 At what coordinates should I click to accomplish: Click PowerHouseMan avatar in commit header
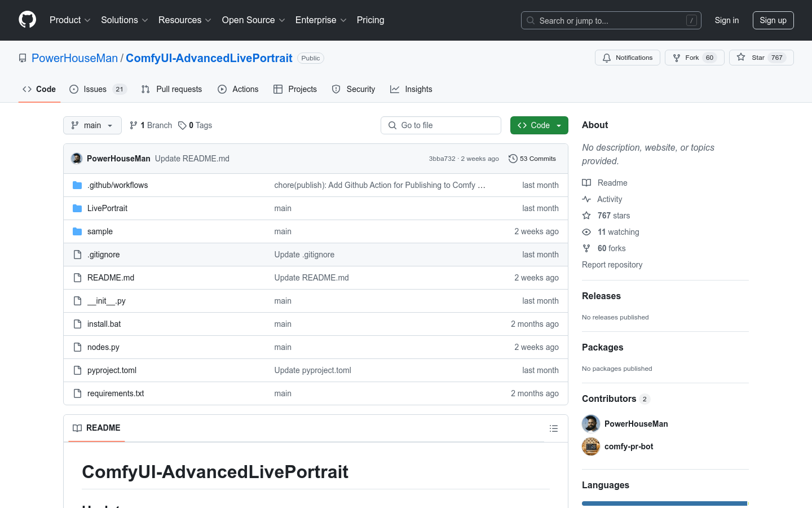pos(77,159)
